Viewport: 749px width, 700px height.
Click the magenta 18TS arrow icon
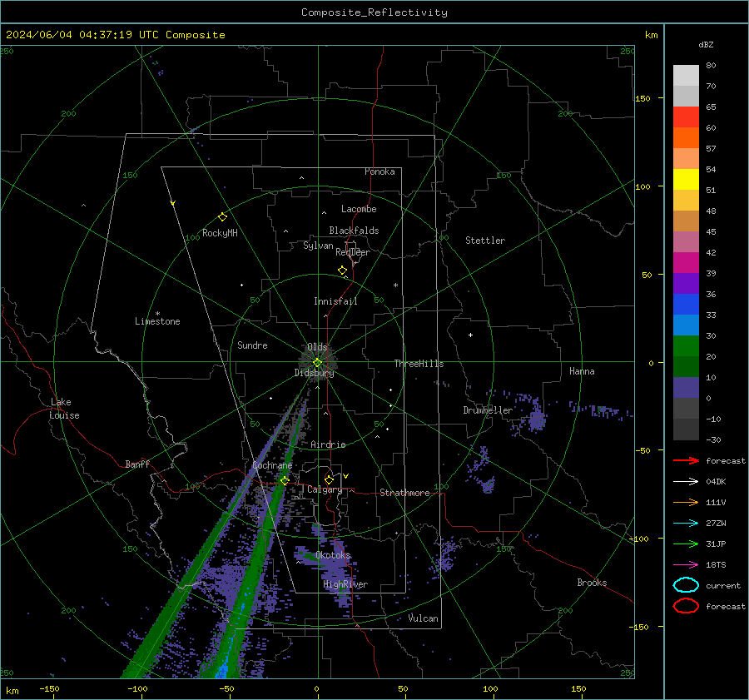pyautogui.click(x=686, y=565)
